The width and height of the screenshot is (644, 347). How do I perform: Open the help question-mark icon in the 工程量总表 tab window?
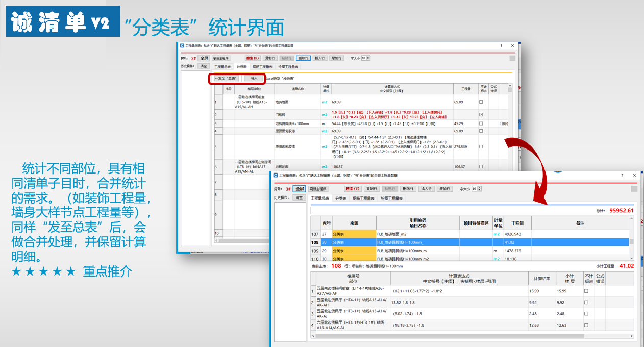pyautogui.click(x=621, y=175)
